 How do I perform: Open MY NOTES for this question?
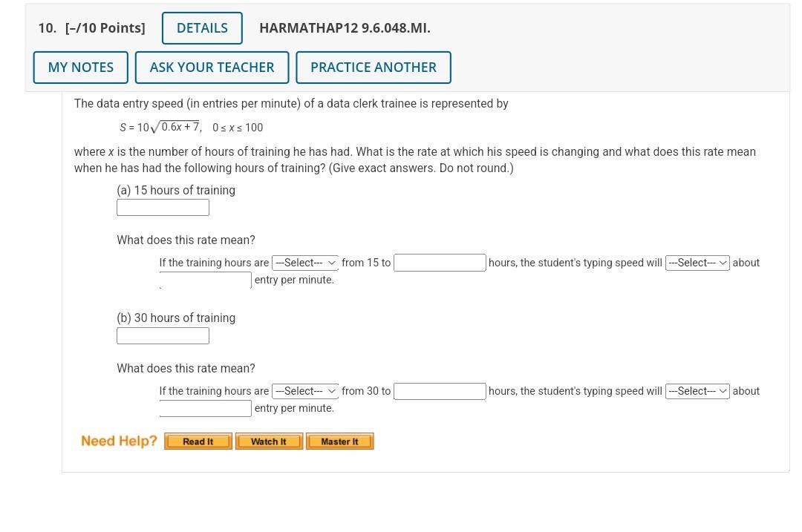click(80, 67)
